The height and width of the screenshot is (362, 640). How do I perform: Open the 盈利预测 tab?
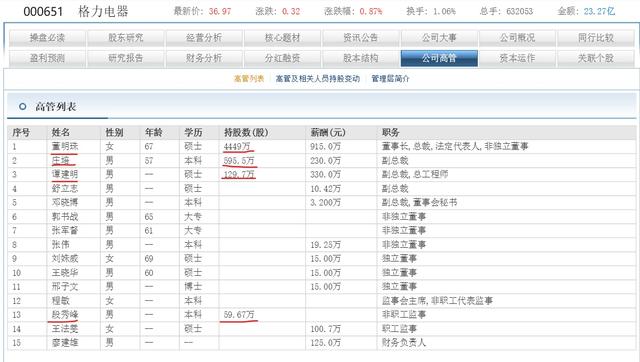(x=47, y=58)
